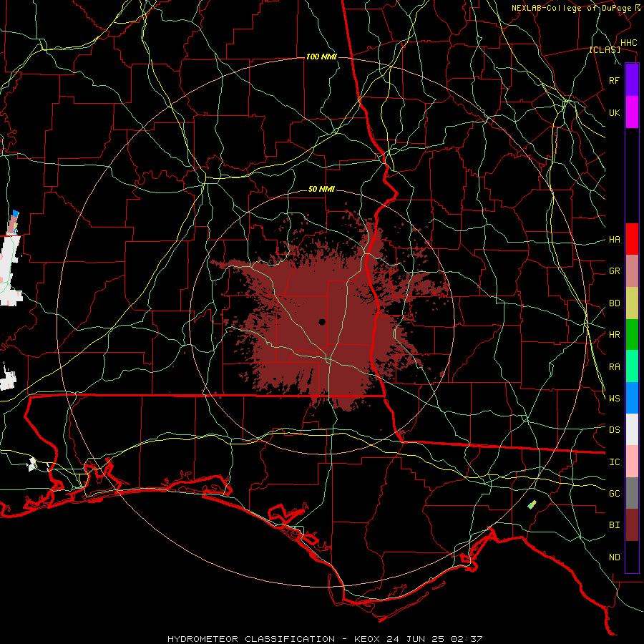Click the 'ND' legend label

(614, 557)
